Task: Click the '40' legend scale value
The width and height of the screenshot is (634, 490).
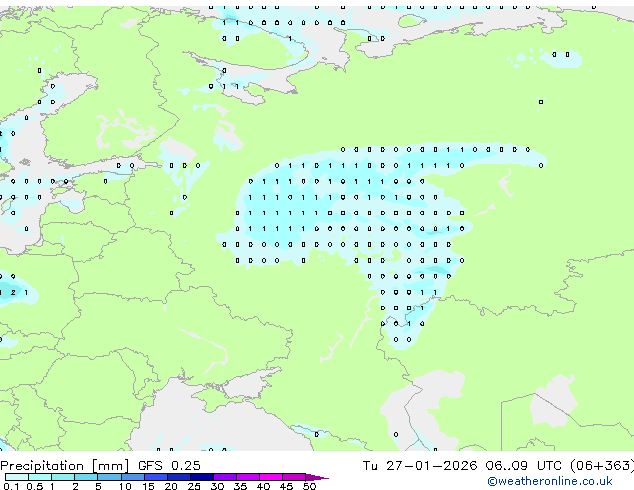Action: click(x=263, y=486)
